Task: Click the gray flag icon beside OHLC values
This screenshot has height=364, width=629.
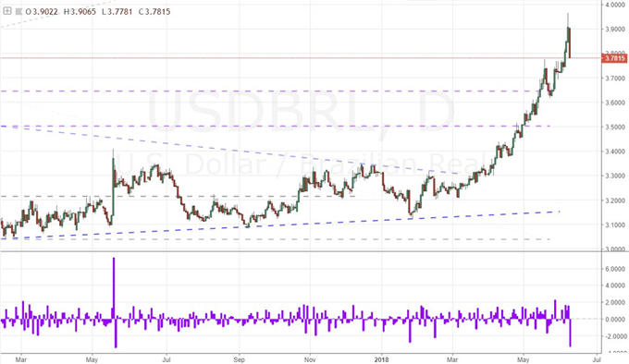Action: tap(19, 11)
